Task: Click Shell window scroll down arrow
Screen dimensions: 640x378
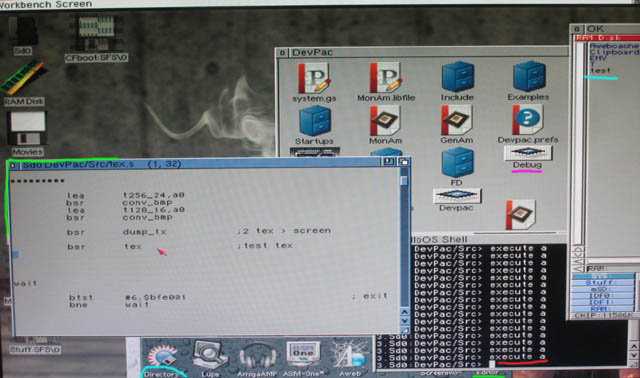Action: point(633,355)
